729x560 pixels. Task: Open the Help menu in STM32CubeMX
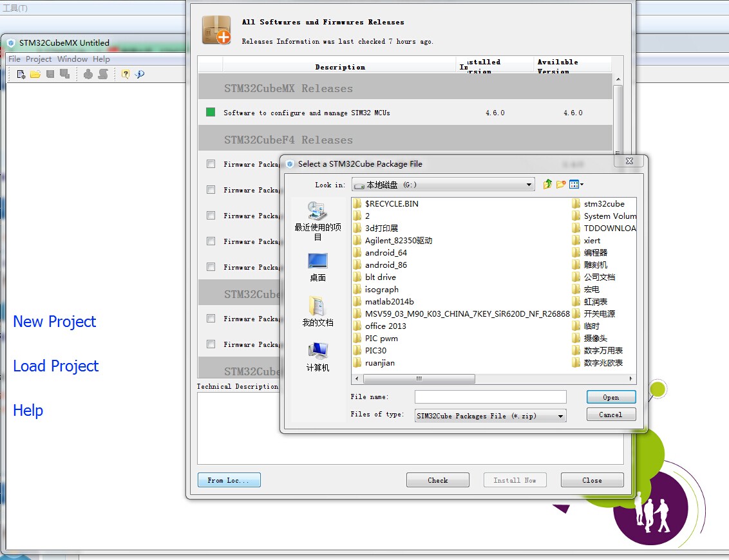101,59
